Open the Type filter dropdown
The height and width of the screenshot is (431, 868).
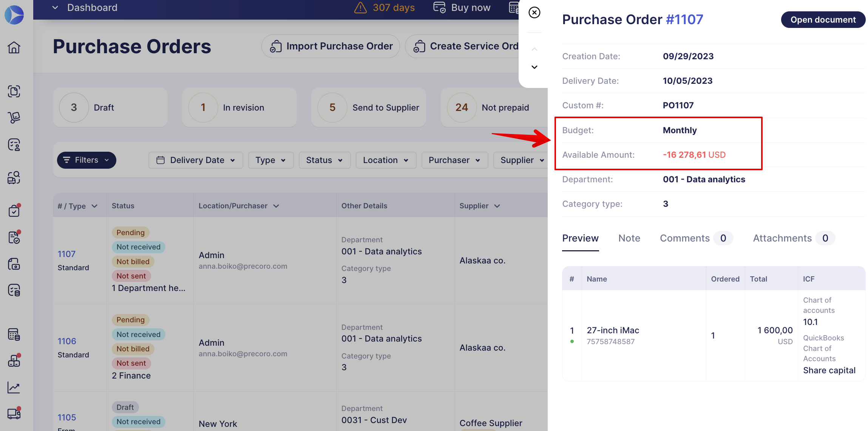tap(271, 160)
